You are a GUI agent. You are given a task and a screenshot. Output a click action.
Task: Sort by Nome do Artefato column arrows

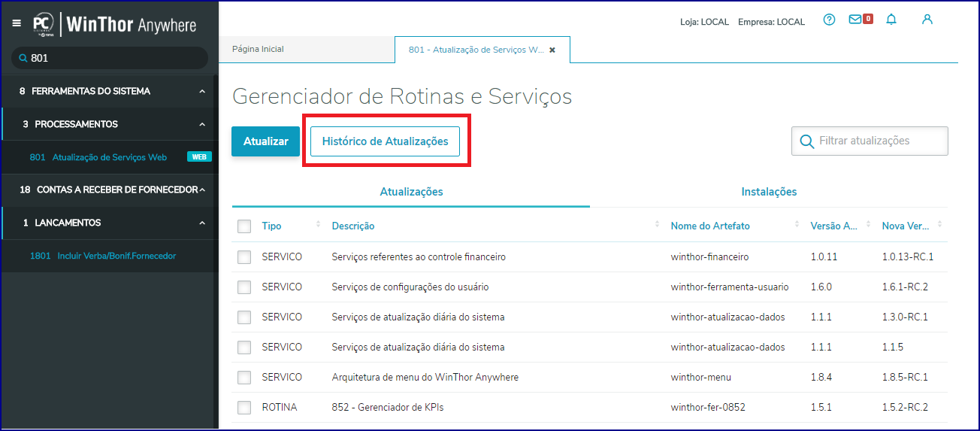click(797, 225)
